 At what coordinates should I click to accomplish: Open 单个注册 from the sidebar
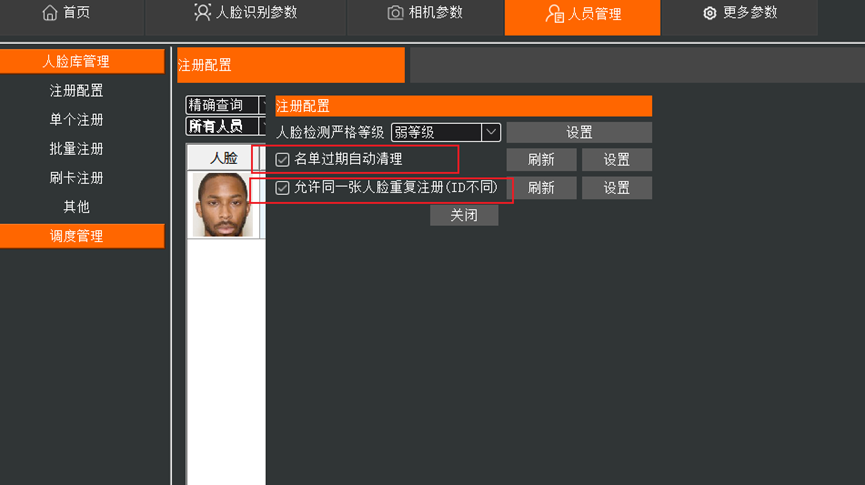point(76,120)
